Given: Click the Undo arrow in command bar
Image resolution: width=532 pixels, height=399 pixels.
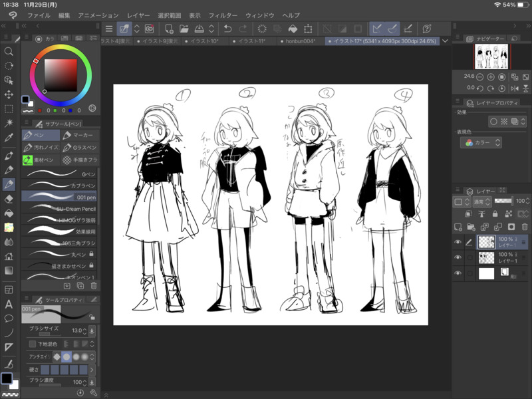Looking at the screenshot, I should tap(227, 29).
